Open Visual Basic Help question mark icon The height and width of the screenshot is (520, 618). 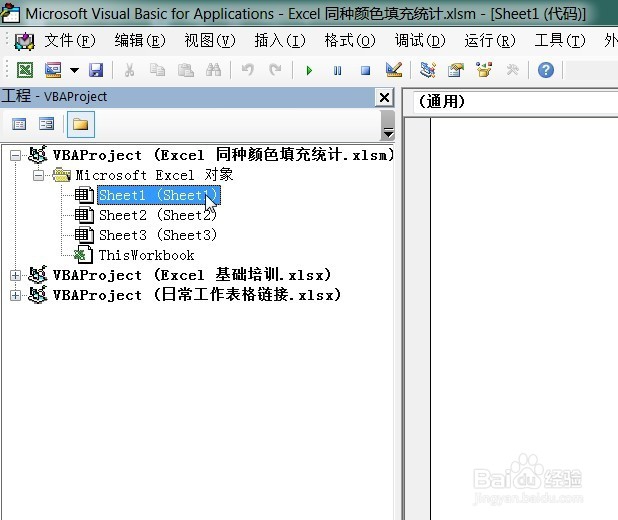pyautogui.click(x=546, y=71)
